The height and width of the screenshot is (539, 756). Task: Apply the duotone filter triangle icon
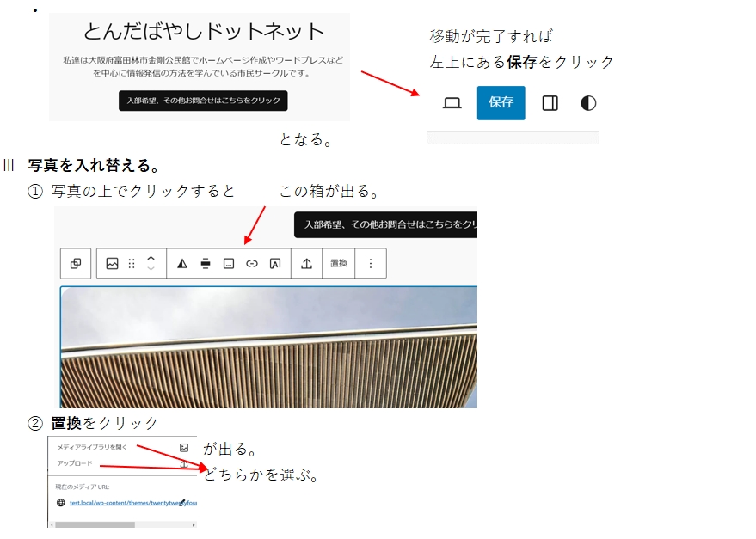click(181, 264)
